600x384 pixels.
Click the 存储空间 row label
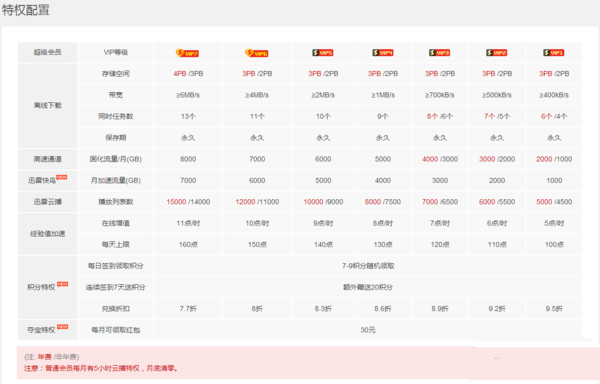click(x=116, y=74)
